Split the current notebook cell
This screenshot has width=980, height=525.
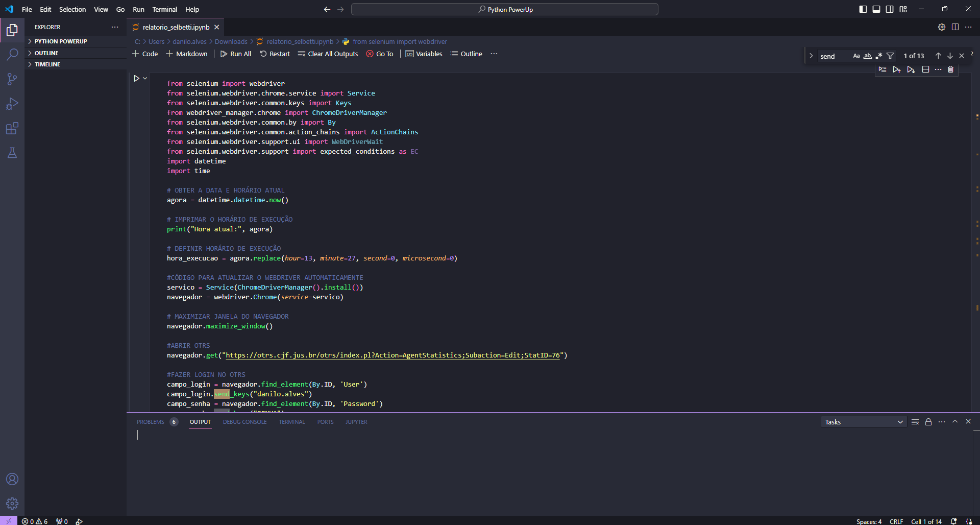tap(925, 69)
